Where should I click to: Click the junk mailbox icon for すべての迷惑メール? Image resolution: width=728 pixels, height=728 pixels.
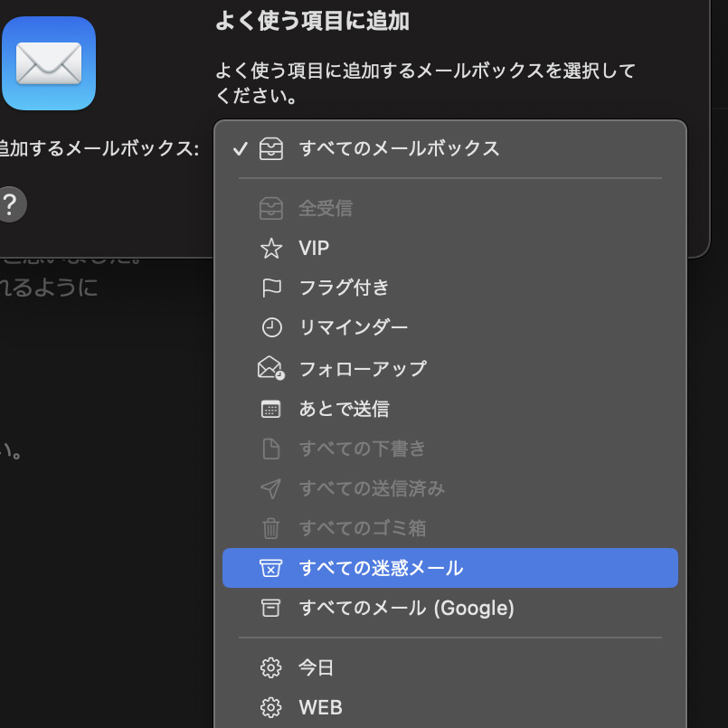(270, 568)
